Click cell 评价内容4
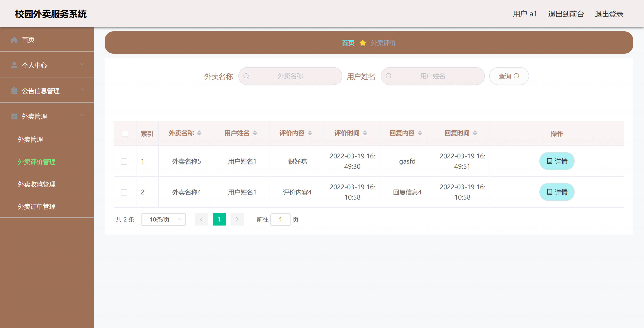Viewport: 644px width, 328px height. tap(297, 192)
